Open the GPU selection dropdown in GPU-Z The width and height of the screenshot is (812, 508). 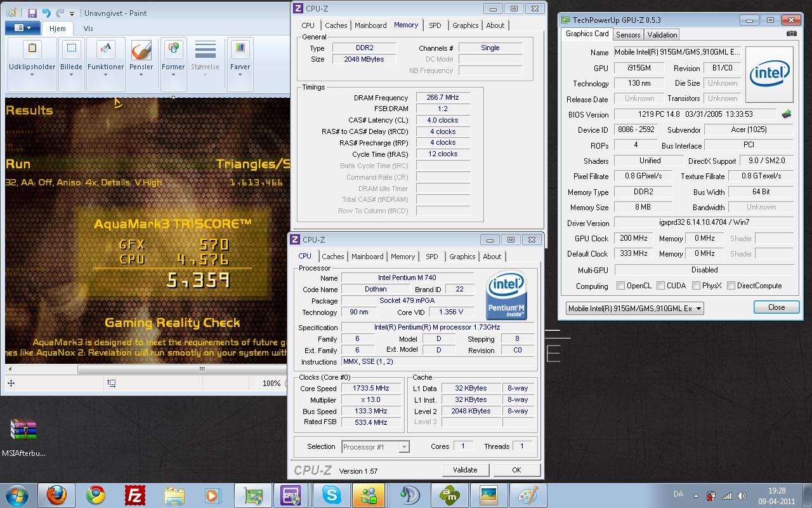pos(634,309)
